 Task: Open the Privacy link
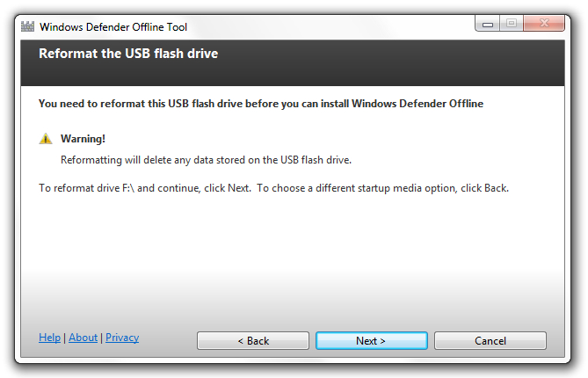pos(122,338)
